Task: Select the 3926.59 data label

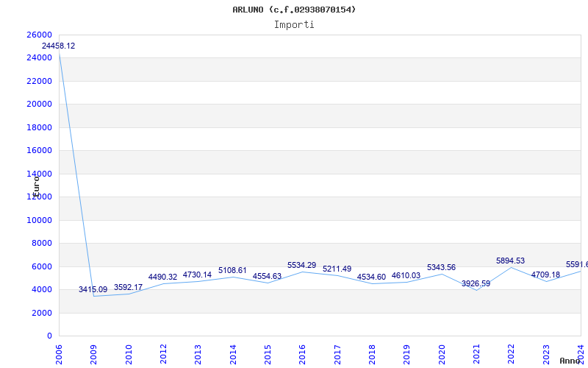Action: pyautogui.click(x=476, y=284)
